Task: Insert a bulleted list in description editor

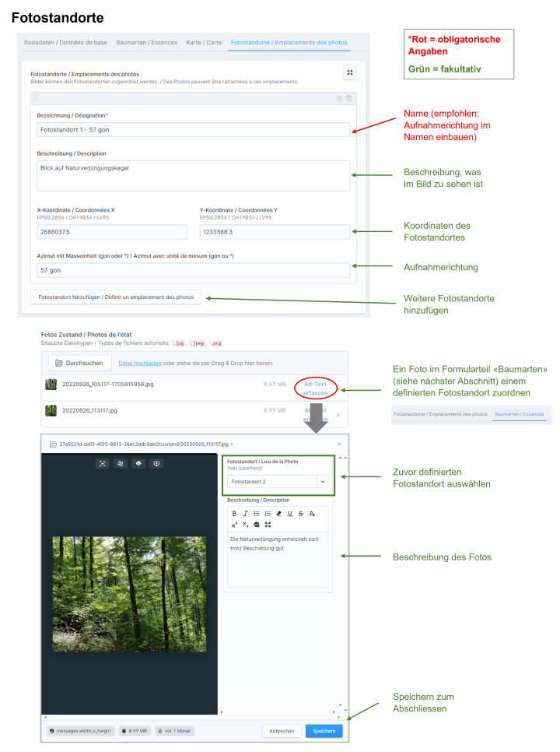Action: [257, 514]
